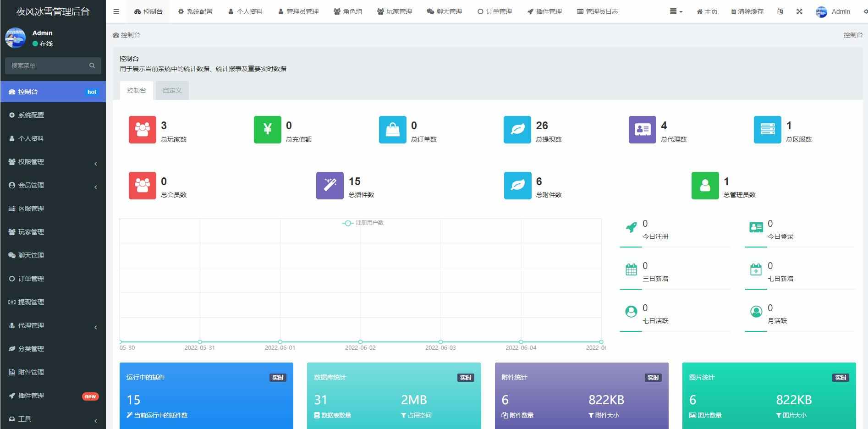Open 个人资料 in the sidebar menu

coord(53,138)
